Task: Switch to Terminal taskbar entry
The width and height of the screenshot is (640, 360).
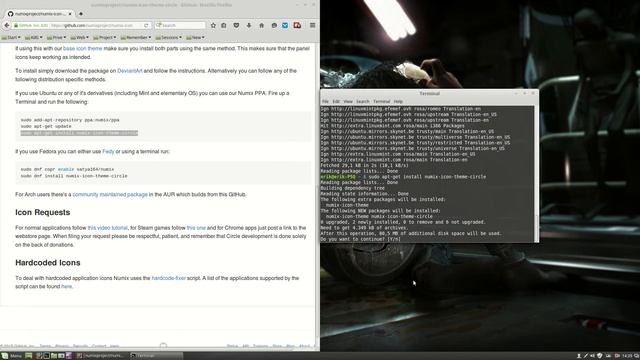Action: tap(156, 356)
